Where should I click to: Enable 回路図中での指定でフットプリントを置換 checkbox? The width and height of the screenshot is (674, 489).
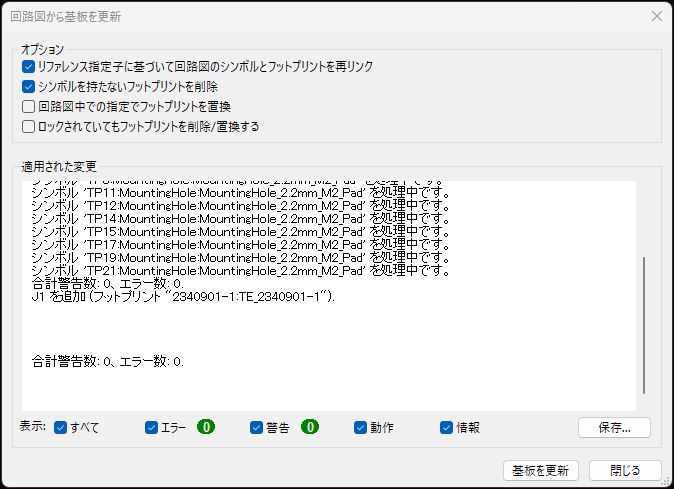click(28, 106)
